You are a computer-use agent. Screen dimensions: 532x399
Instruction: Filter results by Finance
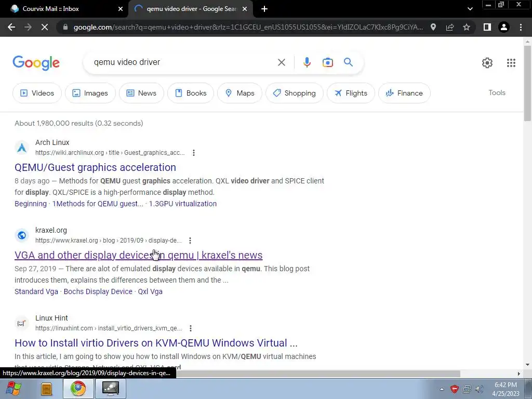pos(404,93)
